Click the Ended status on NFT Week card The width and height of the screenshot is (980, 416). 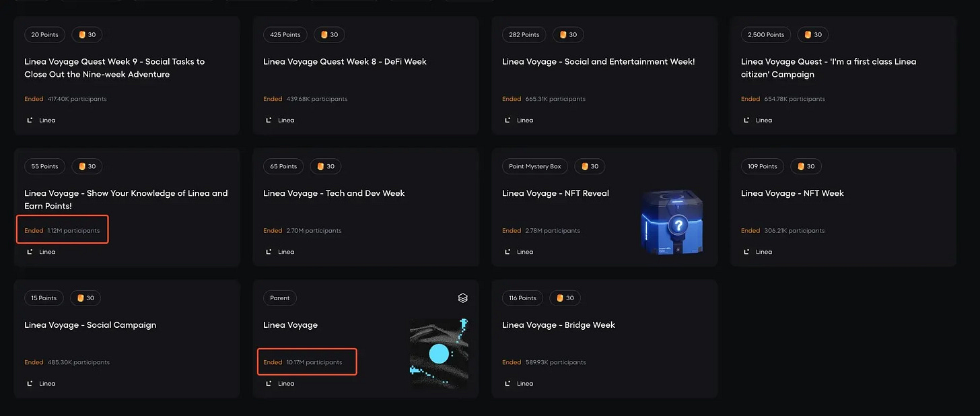pos(750,230)
